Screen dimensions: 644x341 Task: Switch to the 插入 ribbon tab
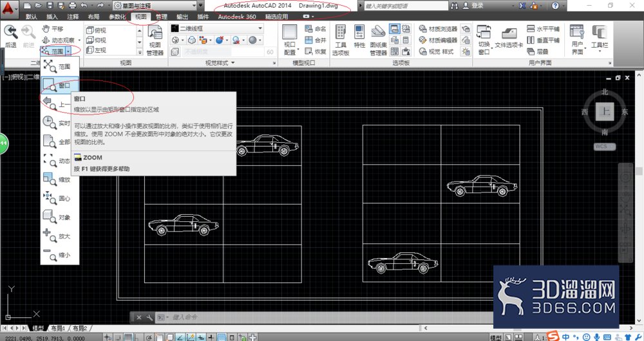(x=52, y=17)
